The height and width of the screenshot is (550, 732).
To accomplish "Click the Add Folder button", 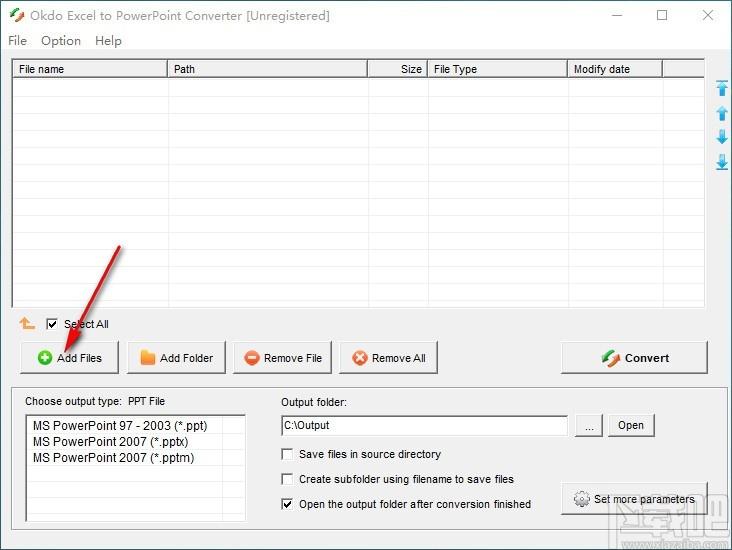I will [176, 358].
